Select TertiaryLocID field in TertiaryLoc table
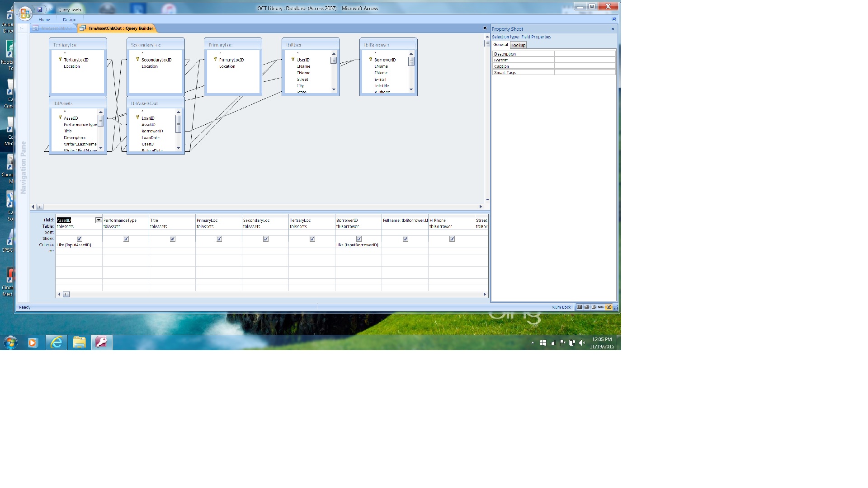868x488 pixels. point(76,60)
